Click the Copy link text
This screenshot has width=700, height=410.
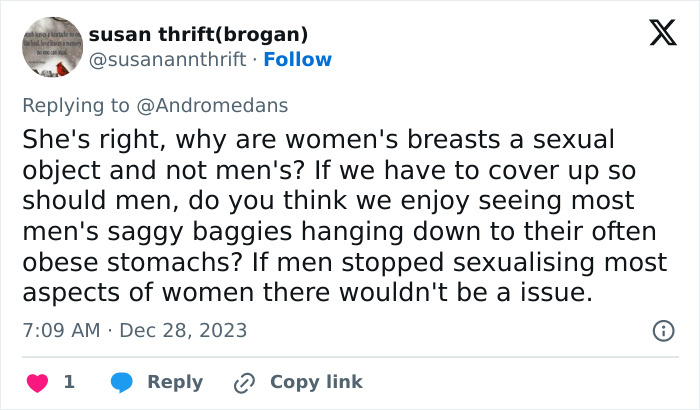coord(316,382)
